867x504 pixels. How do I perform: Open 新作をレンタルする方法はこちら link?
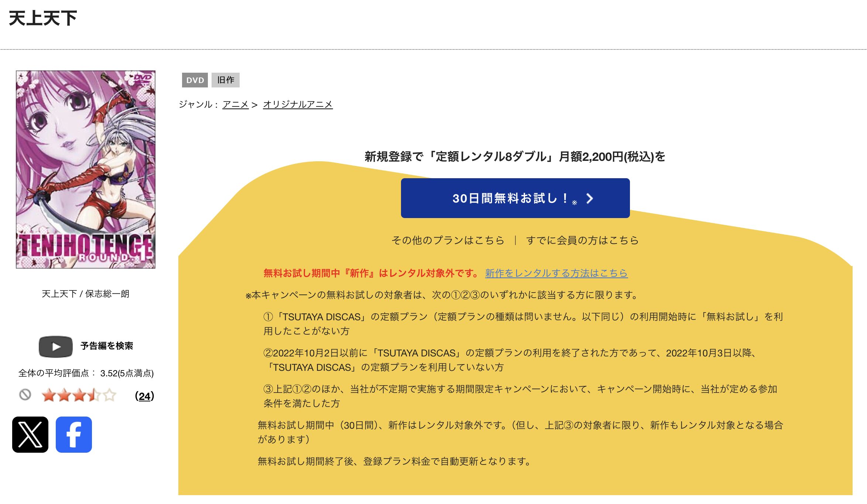click(x=556, y=273)
